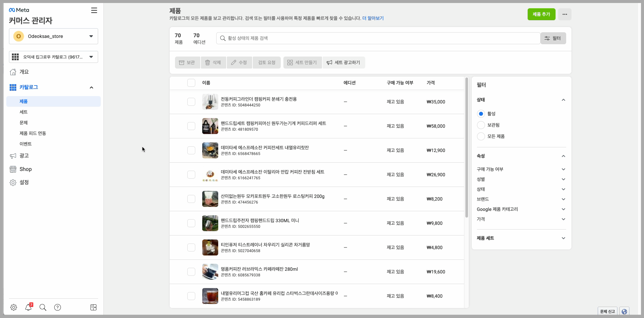
Task: Open settings gear icon at bottom left
Action: click(x=14, y=307)
